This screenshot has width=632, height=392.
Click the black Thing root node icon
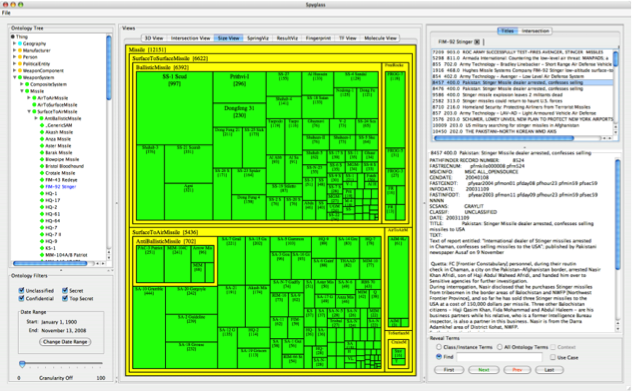13,37
